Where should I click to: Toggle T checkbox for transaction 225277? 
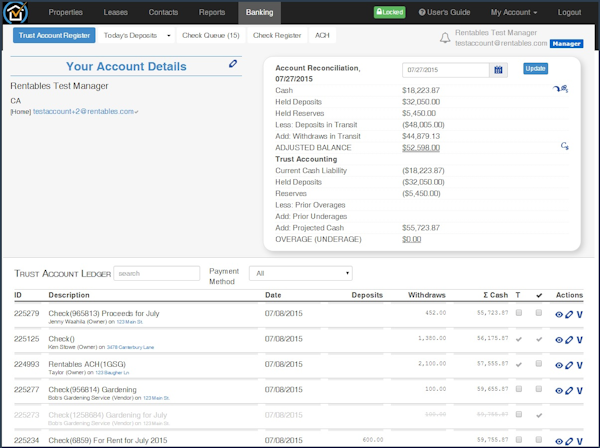[519, 389]
